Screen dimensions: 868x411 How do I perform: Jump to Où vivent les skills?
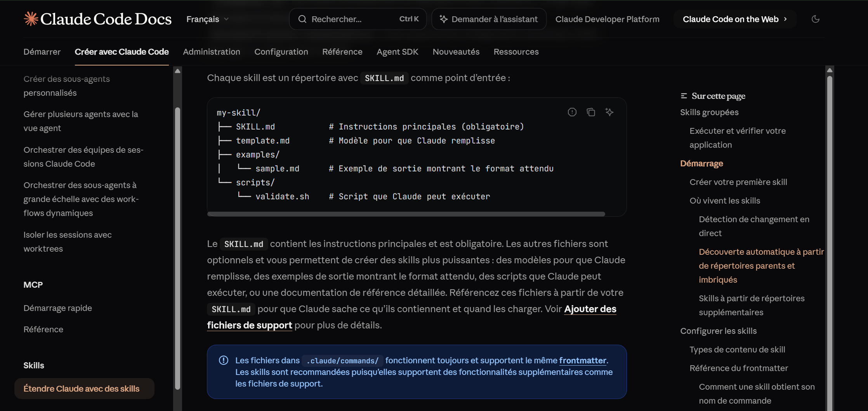point(725,200)
